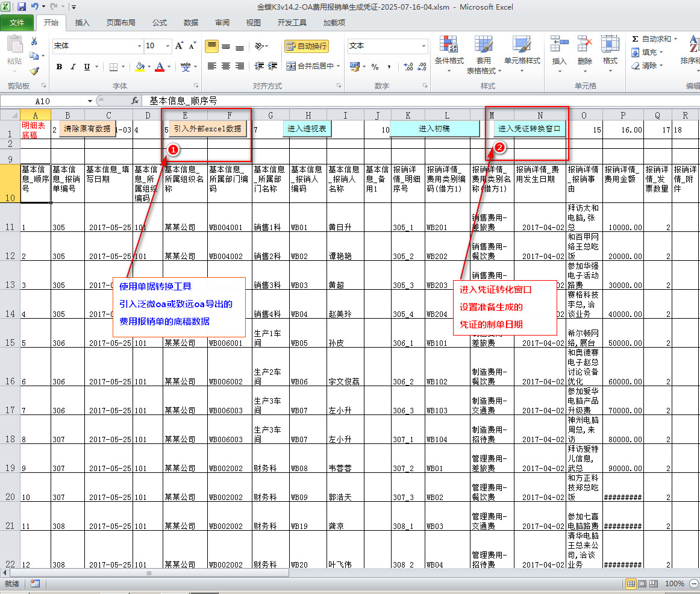This screenshot has height=594, width=700.
Task: Apply percent style with the % icon
Action: (375, 67)
